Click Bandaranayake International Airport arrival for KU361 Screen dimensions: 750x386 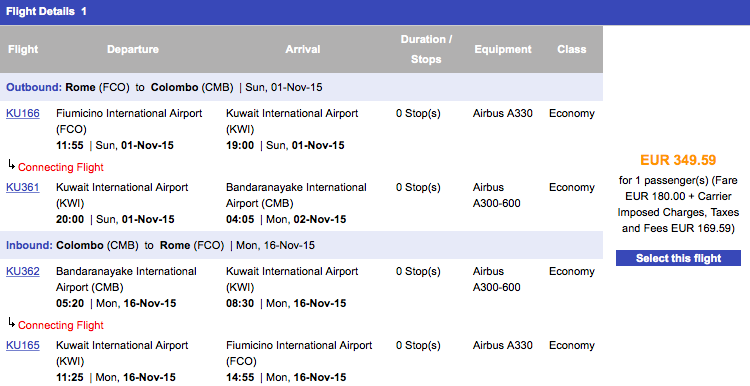(297, 195)
